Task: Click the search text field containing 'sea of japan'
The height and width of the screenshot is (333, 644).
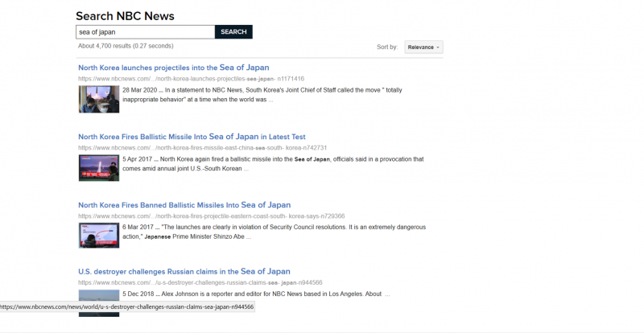Action: [x=145, y=32]
